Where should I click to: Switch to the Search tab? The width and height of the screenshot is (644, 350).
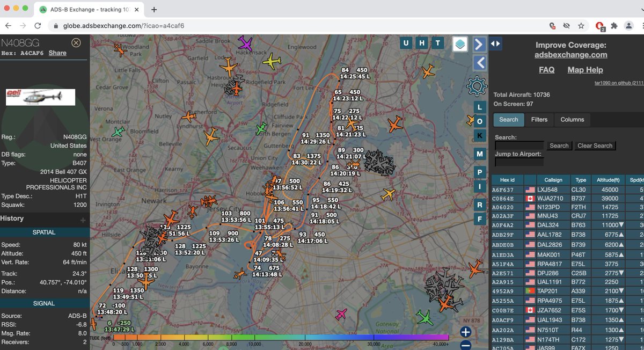pos(509,120)
